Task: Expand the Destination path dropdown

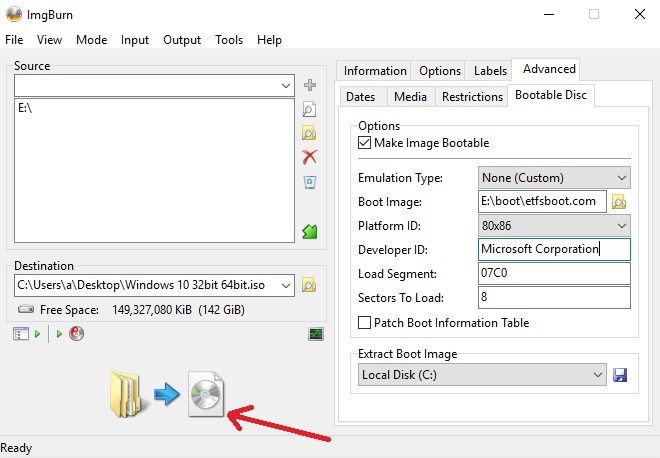Action: pyautogui.click(x=285, y=285)
